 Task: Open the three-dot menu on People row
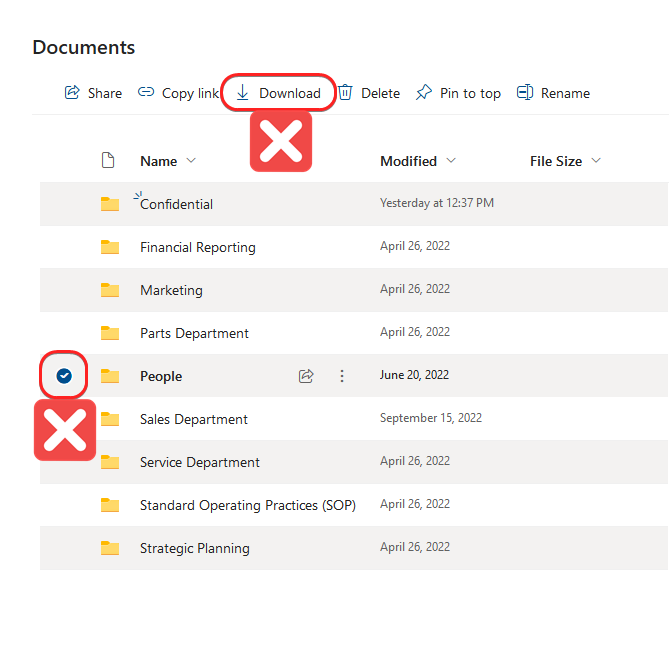point(342,376)
